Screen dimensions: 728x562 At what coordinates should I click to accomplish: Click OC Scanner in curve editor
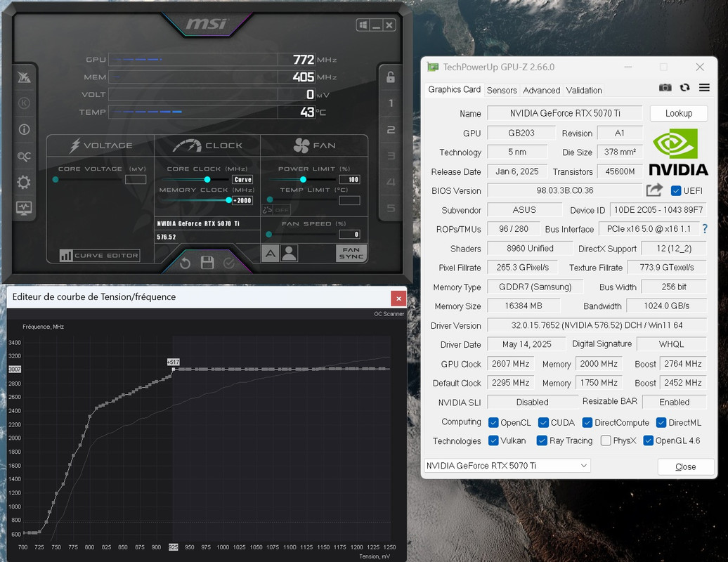pyautogui.click(x=389, y=314)
